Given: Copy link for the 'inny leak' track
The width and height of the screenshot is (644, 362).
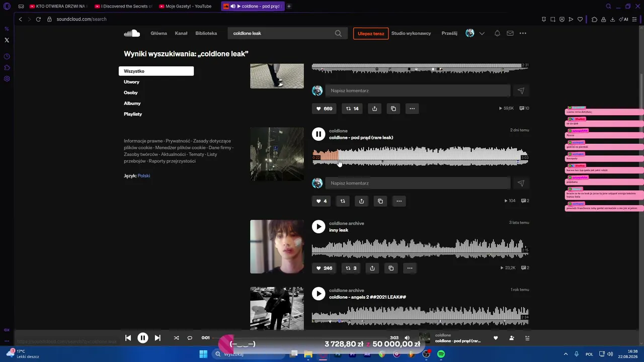Looking at the screenshot, I should 391,268.
